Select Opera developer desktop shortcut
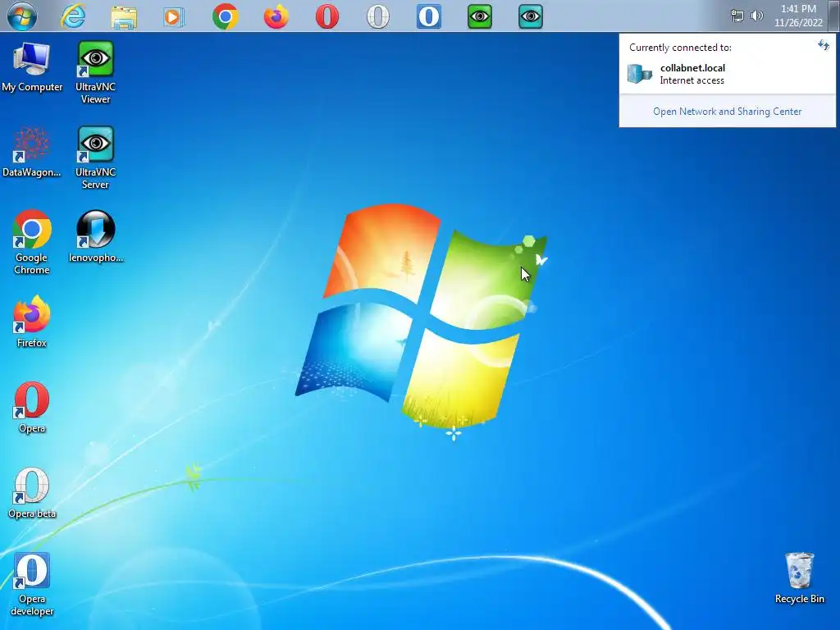Image resolution: width=840 pixels, height=630 pixels. pyautogui.click(x=32, y=584)
